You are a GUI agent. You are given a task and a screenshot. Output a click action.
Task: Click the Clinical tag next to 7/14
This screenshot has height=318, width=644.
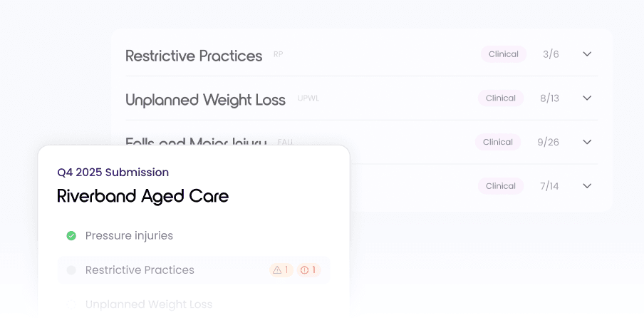[x=501, y=185]
